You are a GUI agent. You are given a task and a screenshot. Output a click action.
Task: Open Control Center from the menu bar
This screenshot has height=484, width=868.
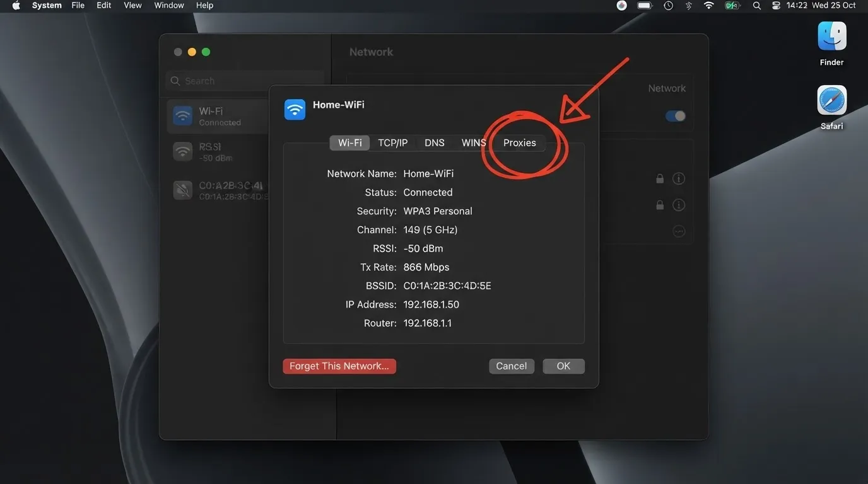point(776,5)
